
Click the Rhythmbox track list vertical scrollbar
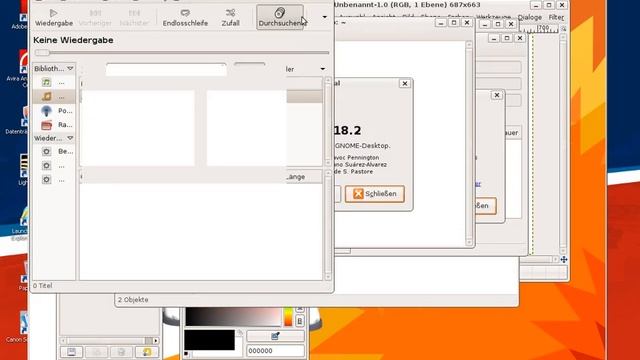coord(328,225)
